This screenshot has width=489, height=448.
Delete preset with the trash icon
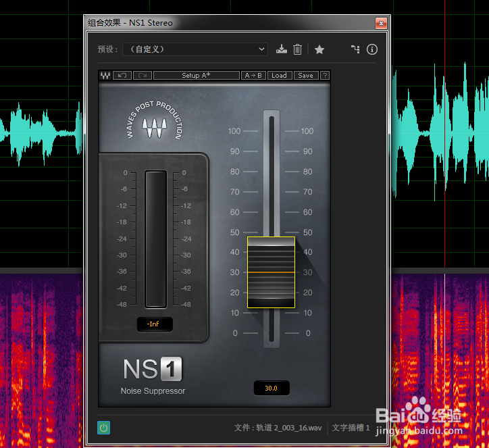297,49
